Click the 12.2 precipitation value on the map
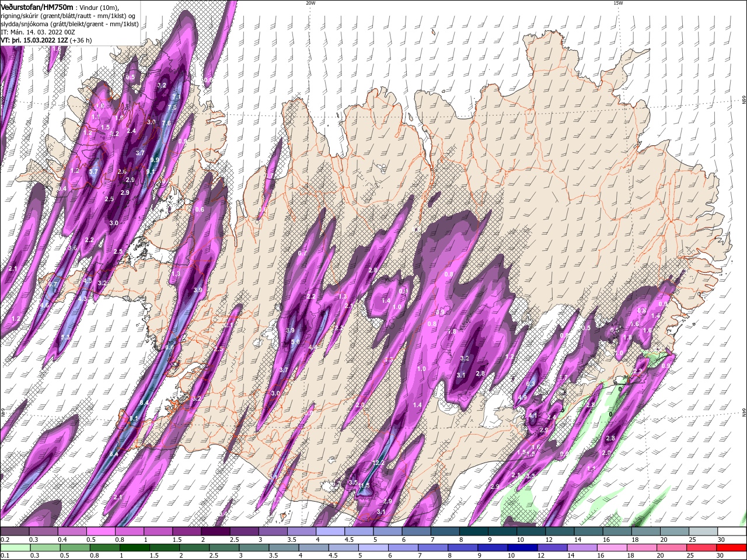The width and height of the screenshot is (747, 560). 378,463
